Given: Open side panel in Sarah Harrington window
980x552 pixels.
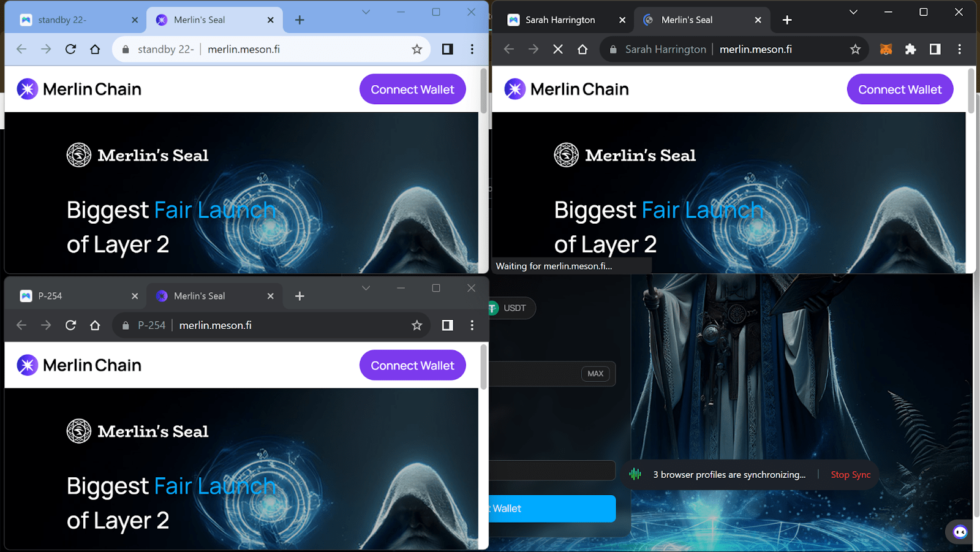Looking at the screenshot, I should click(x=935, y=49).
